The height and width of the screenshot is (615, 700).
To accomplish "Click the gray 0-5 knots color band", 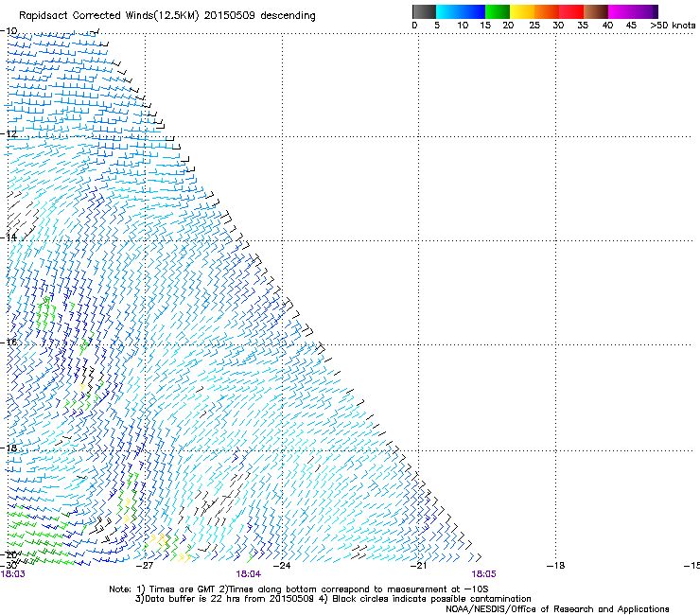I will [x=424, y=11].
